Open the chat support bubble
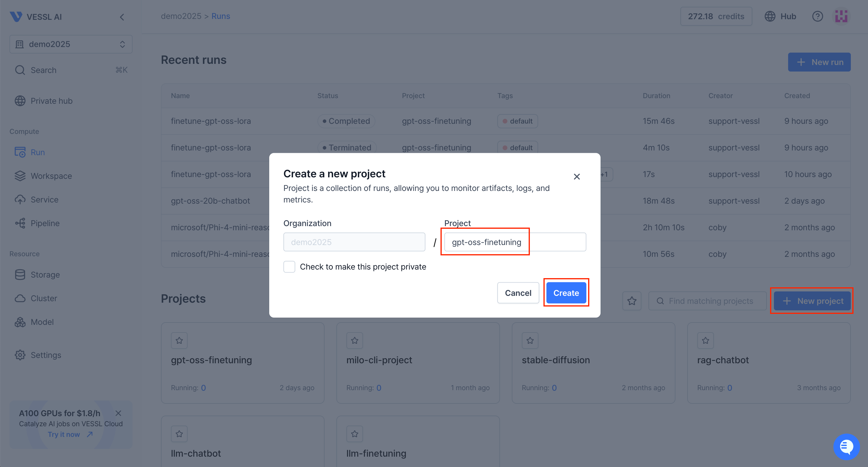Viewport: 868px width, 467px height. coord(846,447)
